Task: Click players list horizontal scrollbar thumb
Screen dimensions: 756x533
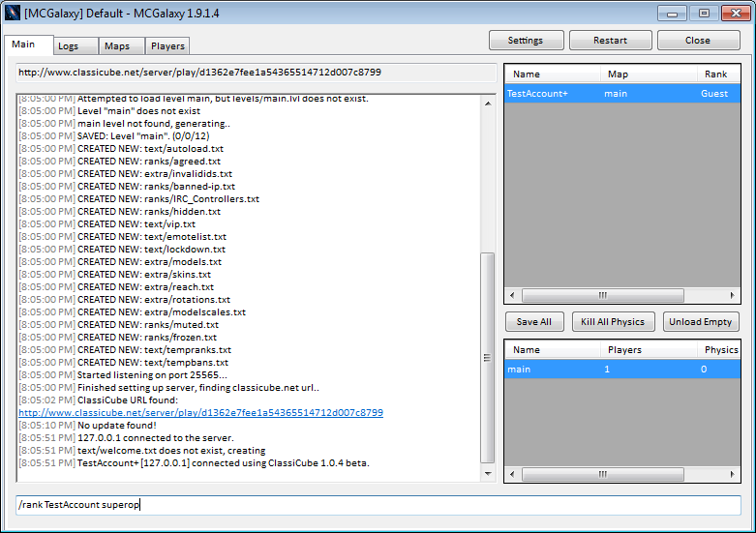Action: [x=603, y=295]
